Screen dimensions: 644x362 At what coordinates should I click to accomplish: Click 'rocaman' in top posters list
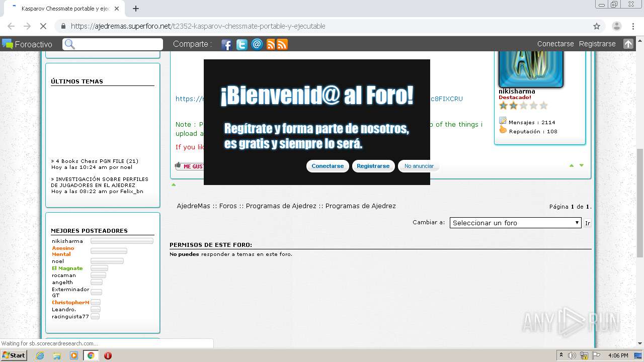click(64, 275)
